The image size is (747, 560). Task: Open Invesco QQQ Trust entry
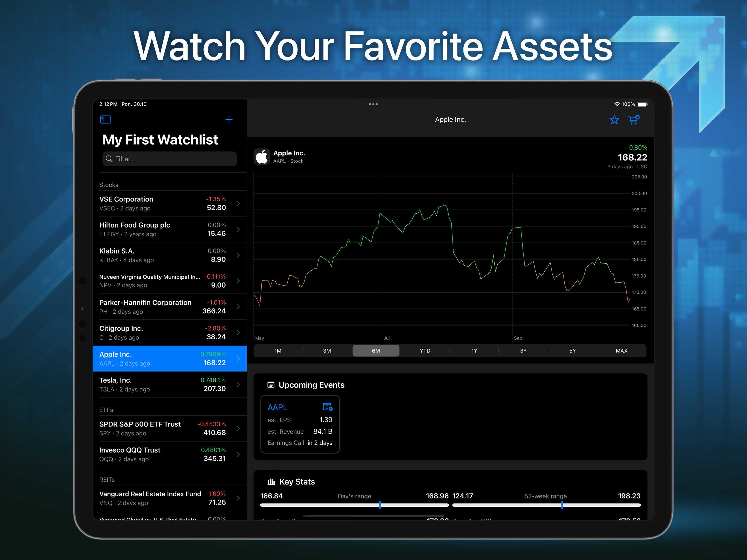coord(170,454)
